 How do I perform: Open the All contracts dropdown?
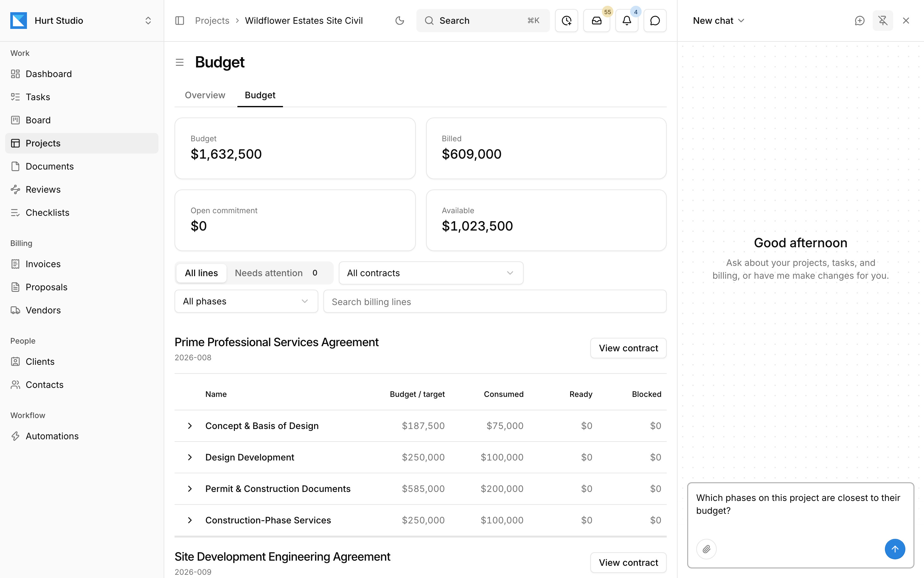point(431,273)
